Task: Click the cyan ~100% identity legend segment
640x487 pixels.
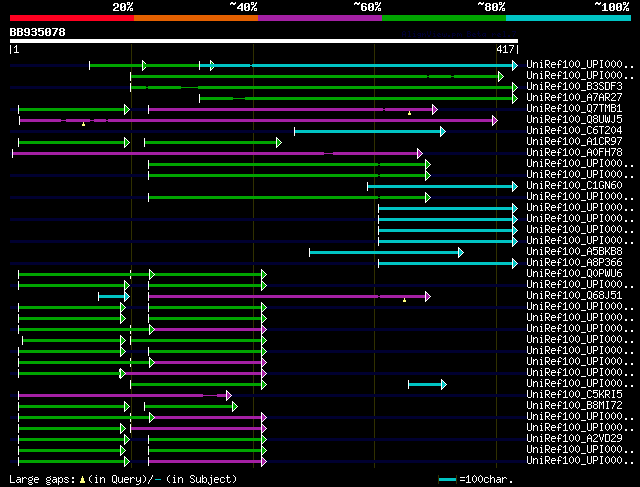Action: (x=569, y=18)
